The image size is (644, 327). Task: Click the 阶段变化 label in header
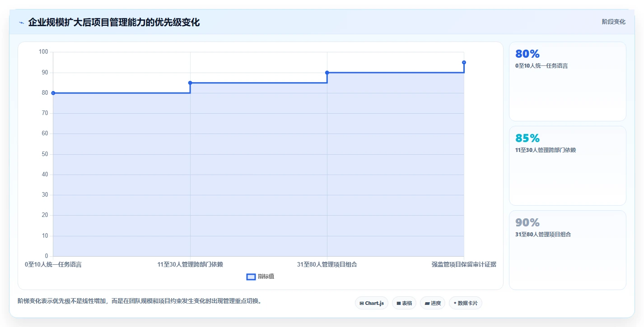click(x=614, y=22)
